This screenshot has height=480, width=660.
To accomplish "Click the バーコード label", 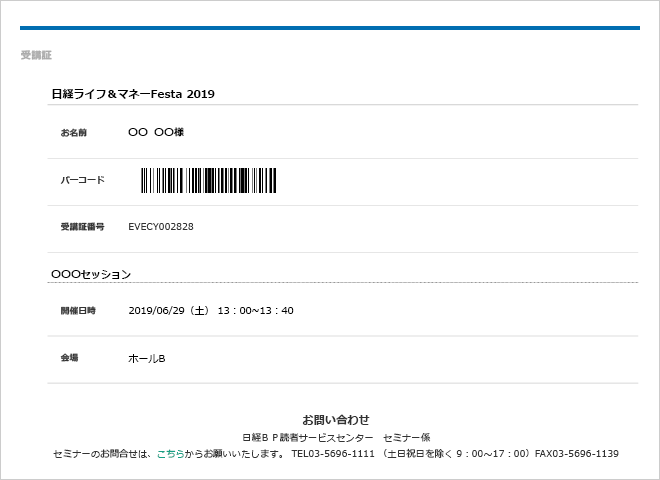I will coord(82,180).
